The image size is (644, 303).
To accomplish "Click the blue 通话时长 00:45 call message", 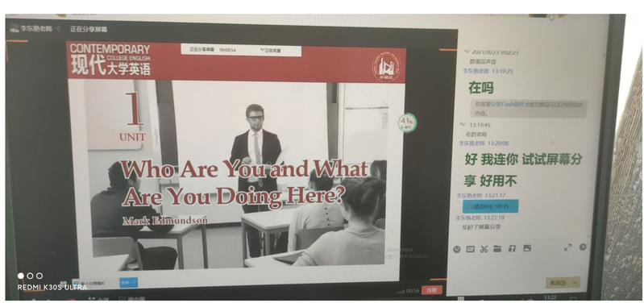I will pyautogui.click(x=490, y=206).
